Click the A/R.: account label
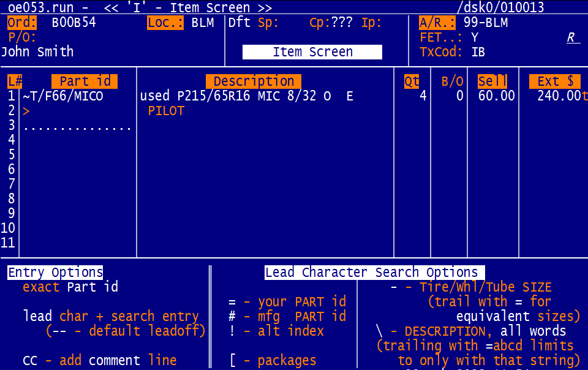 point(437,23)
